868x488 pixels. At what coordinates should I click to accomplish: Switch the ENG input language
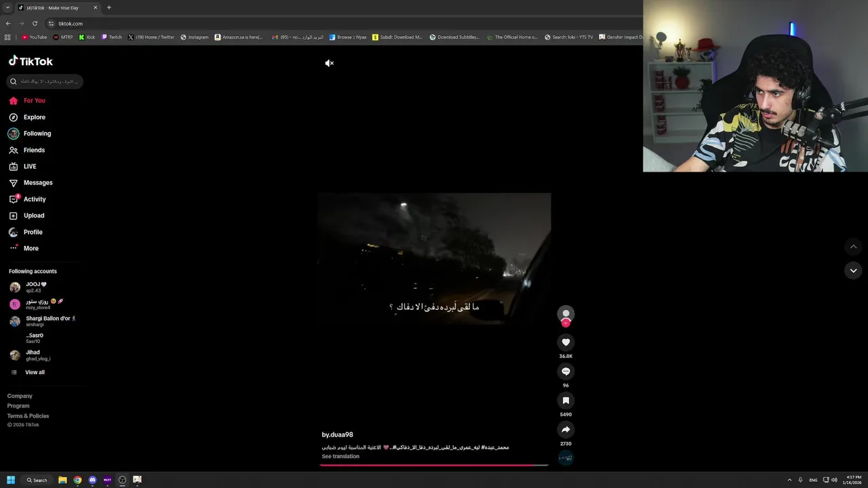(813, 480)
